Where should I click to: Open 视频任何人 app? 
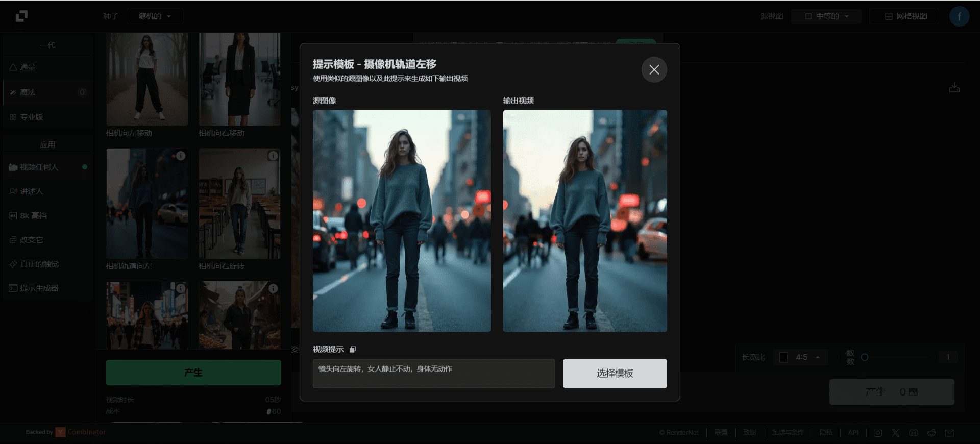pos(48,167)
